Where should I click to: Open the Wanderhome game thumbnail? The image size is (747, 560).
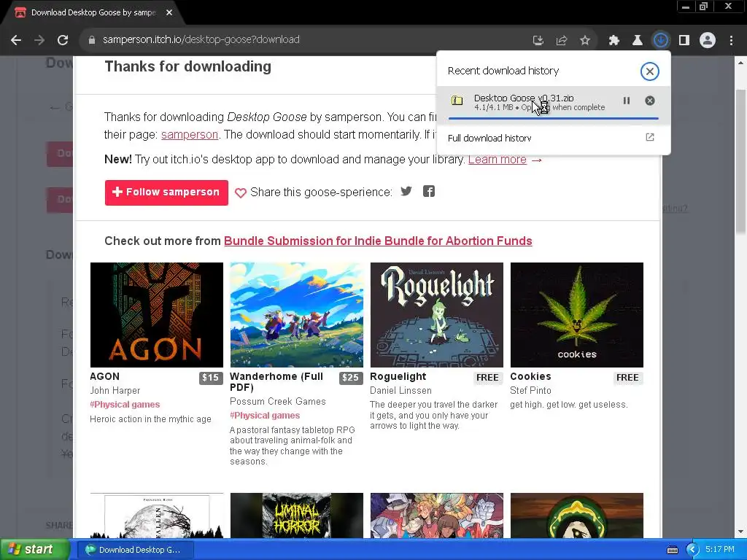pyautogui.click(x=296, y=315)
